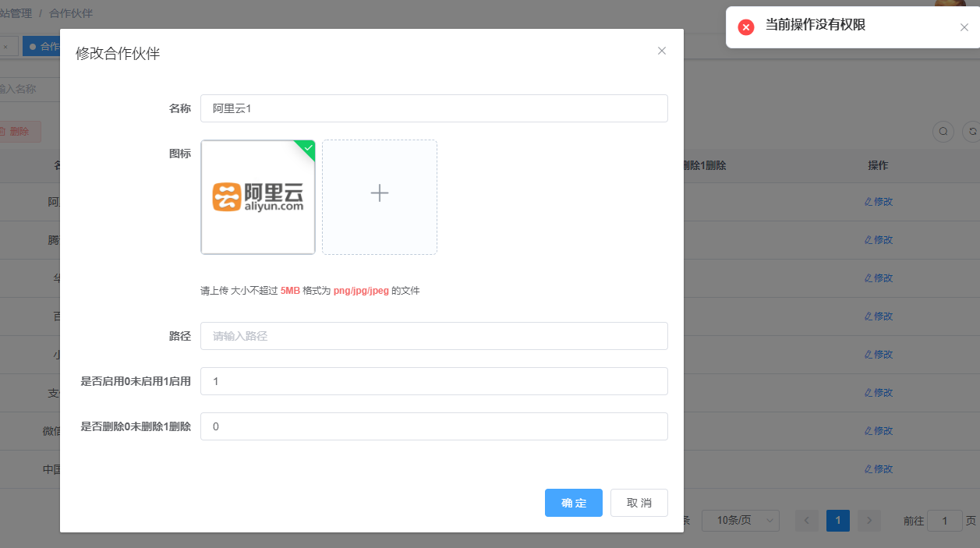
Task: Click 修改 link in last table row
Action: tap(879, 468)
